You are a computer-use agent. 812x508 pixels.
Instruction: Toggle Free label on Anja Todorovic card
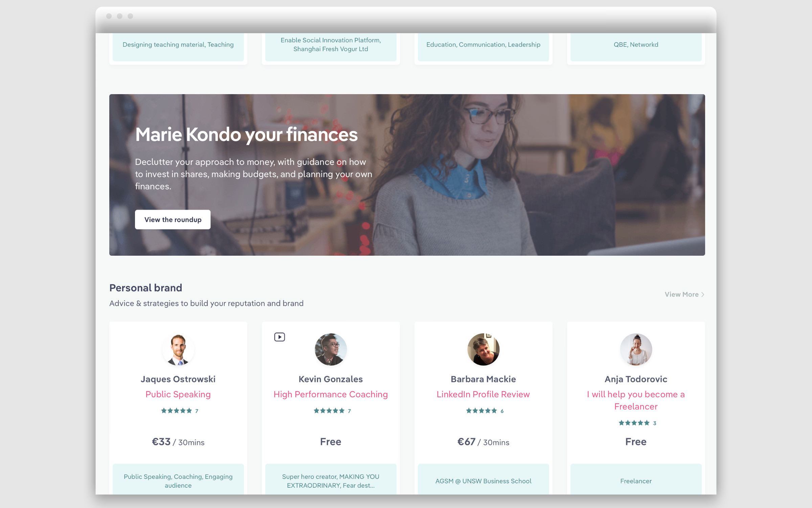636,442
